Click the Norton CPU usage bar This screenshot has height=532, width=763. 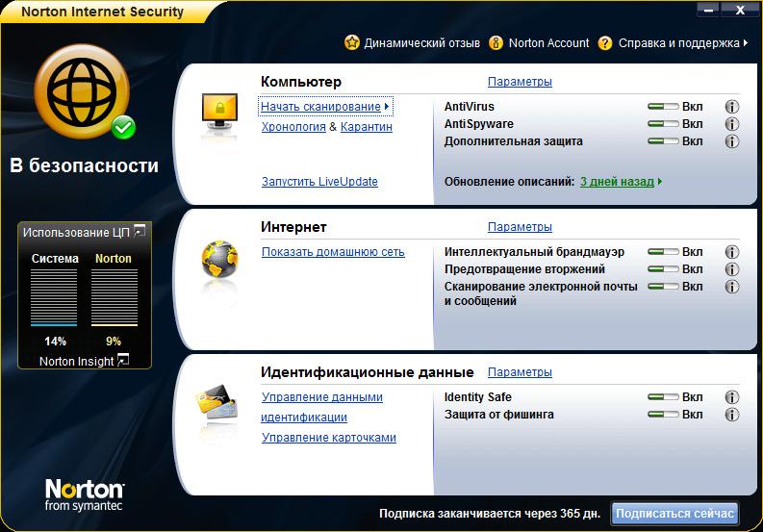click(x=114, y=297)
